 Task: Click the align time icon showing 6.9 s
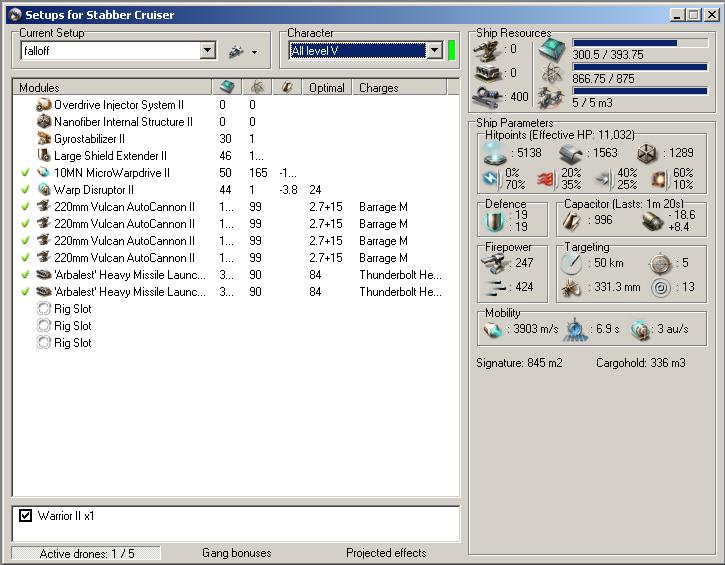(x=575, y=330)
